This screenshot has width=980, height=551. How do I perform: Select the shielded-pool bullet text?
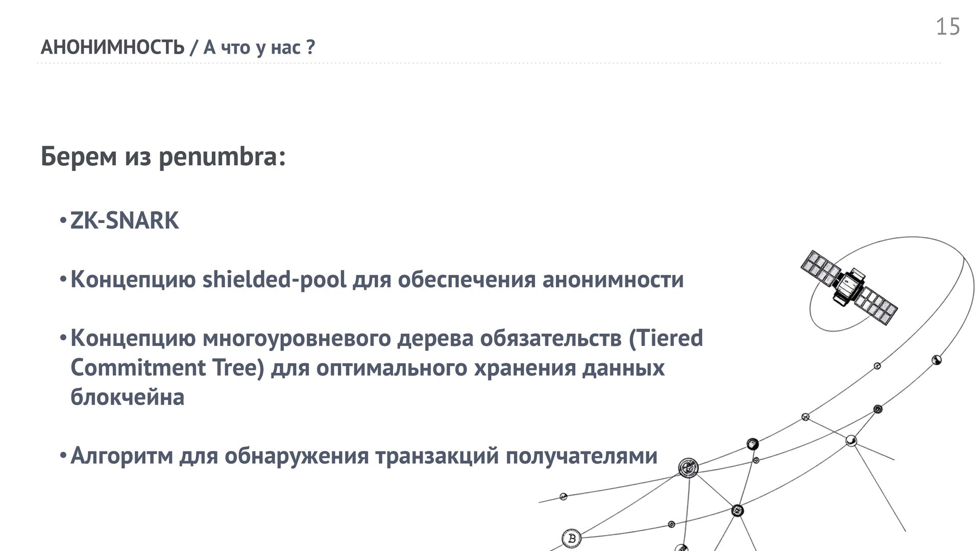click(x=377, y=280)
